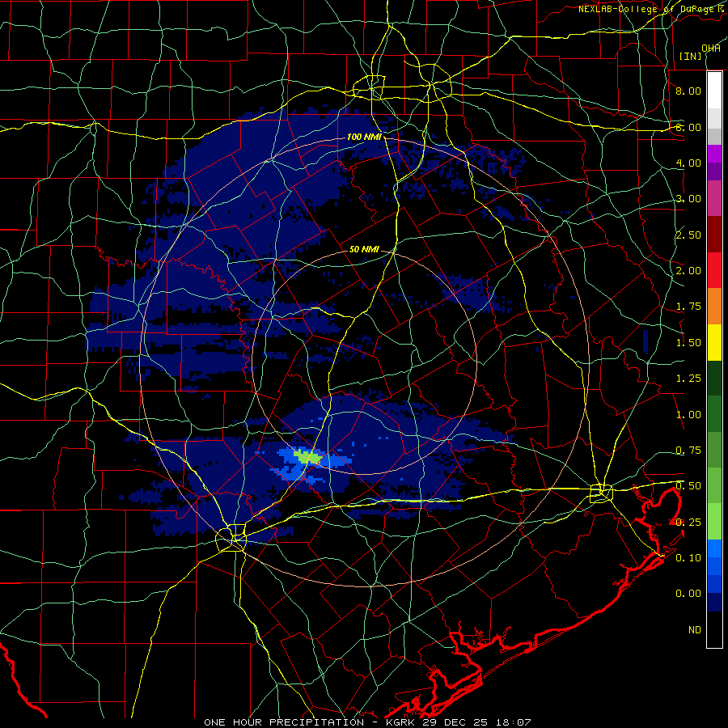Image resolution: width=728 pixels, height=728 pixels.
Task: Select the black ND swatch at legend bottom
Action: (714, 629)
